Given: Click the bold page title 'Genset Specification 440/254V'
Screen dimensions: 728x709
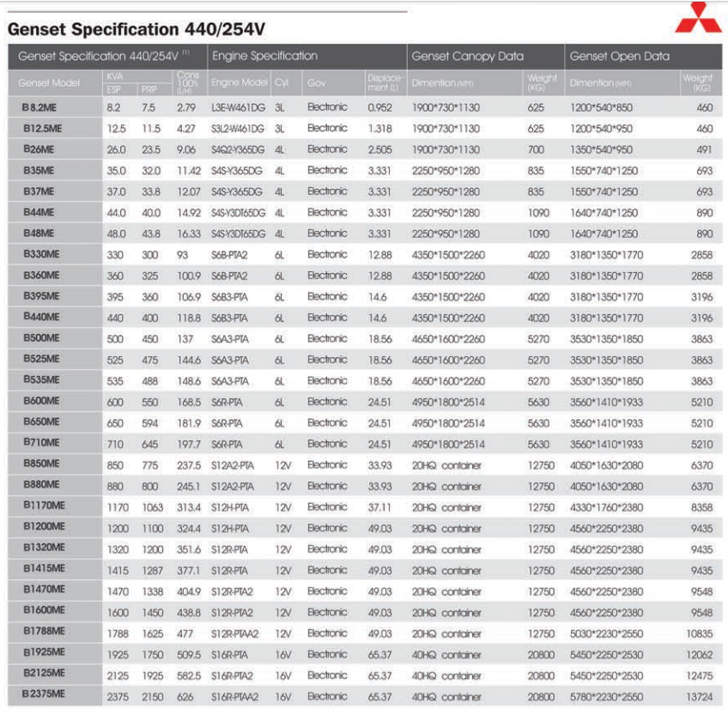Looking at the screenshot, I should (136, 29).
